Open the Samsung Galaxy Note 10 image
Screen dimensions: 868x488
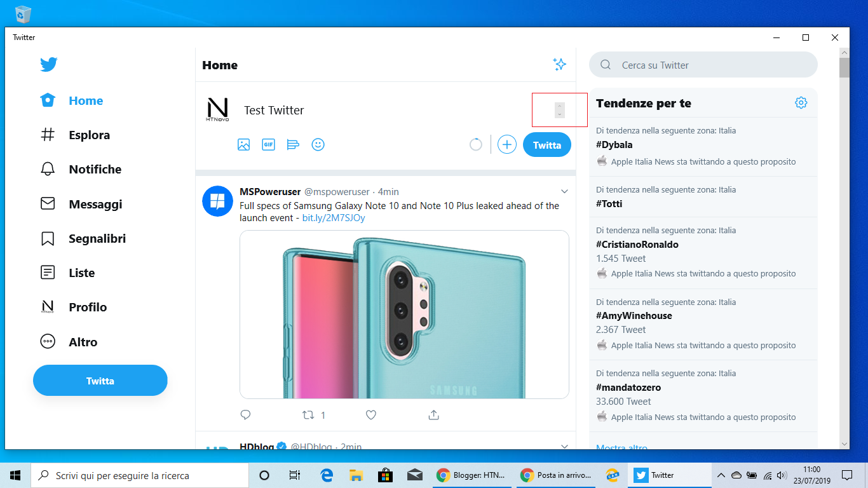[404, 315]
